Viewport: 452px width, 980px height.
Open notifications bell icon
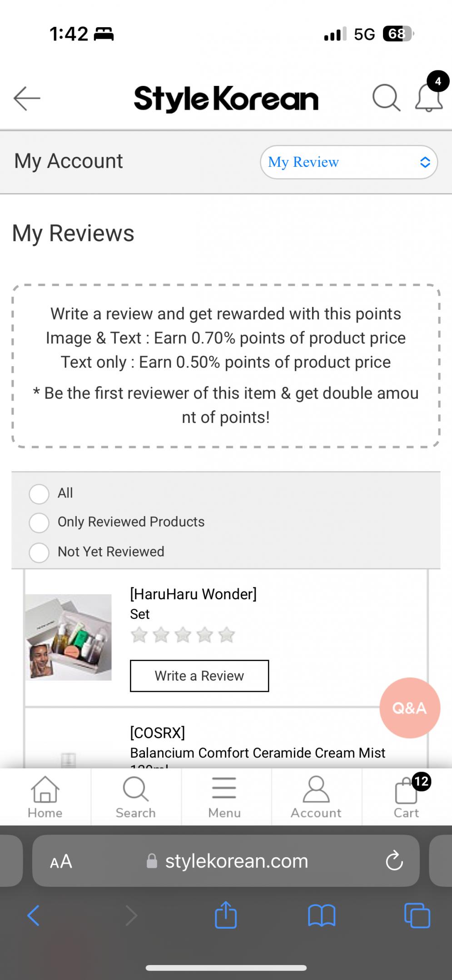coord(429,98)
